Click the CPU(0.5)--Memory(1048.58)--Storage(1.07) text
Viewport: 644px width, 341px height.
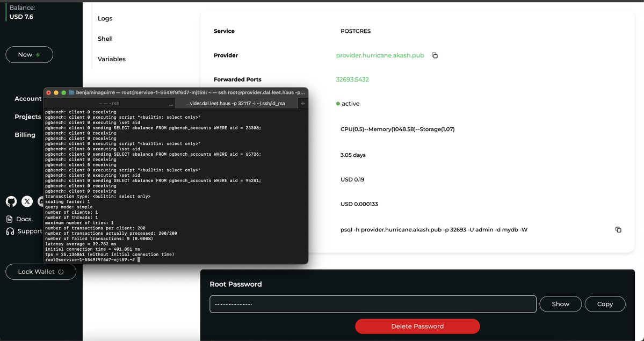click(x=397, y=129)
